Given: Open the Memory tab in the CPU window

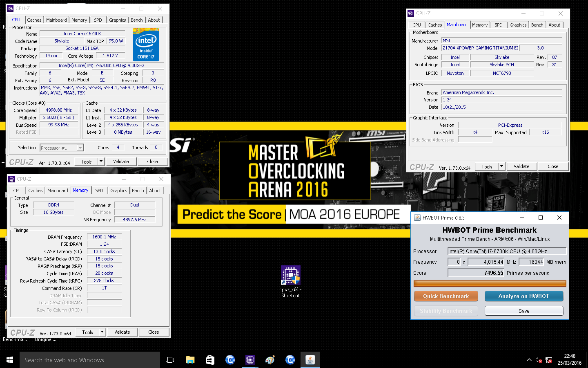Looking at the screenshot, I should 79,20.
